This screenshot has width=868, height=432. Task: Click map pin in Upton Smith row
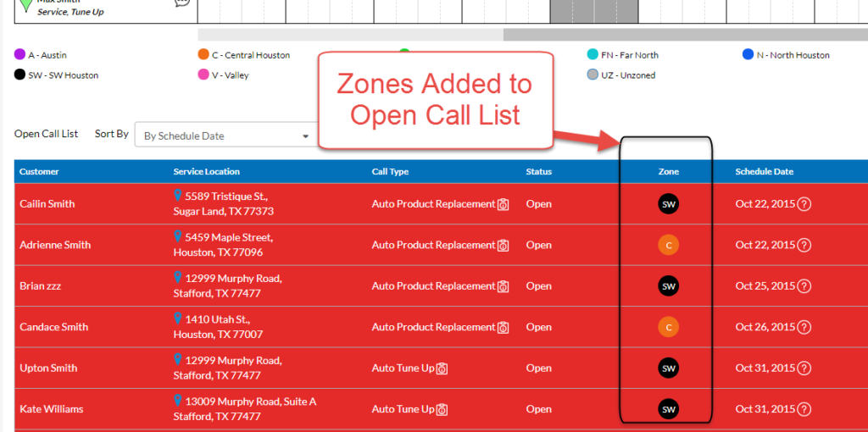coord(178,359)
